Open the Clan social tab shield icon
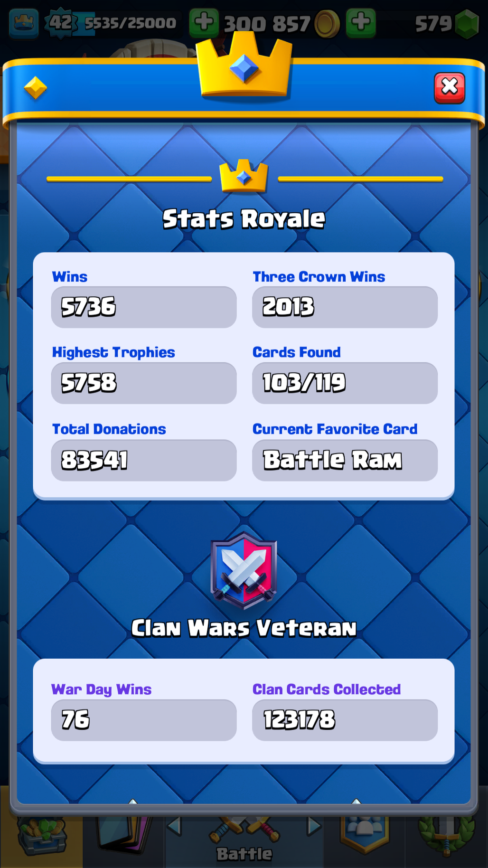 tap(365, 838)
